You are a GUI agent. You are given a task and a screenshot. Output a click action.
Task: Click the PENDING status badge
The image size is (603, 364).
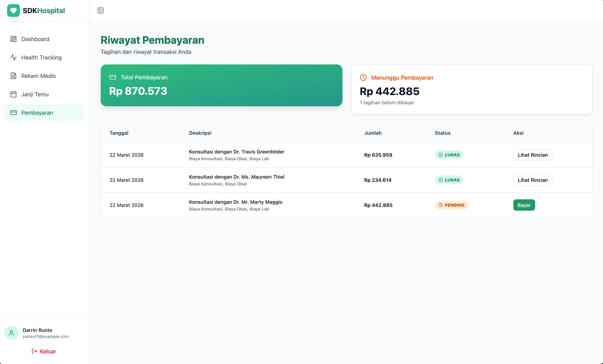[452, 205]
